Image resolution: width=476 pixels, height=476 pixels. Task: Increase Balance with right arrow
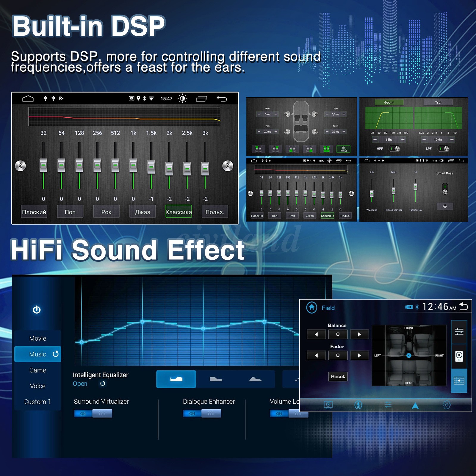[359, 334]
